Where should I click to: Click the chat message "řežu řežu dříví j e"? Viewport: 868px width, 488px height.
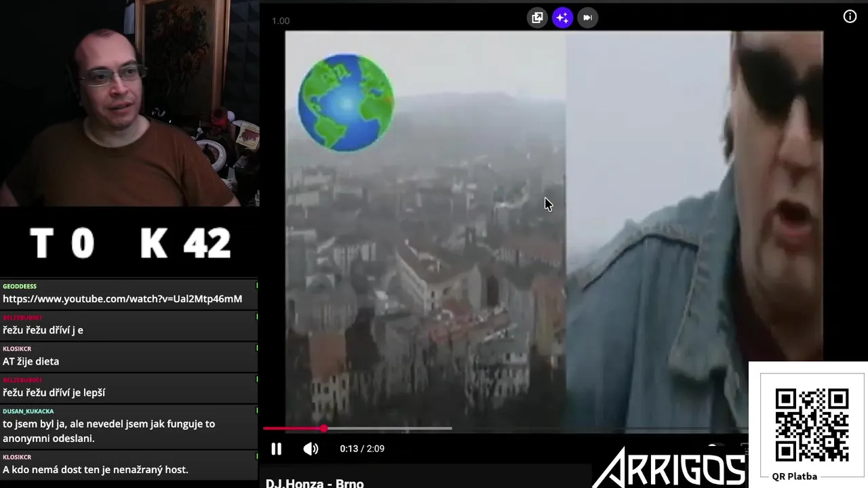pos(43,330)
